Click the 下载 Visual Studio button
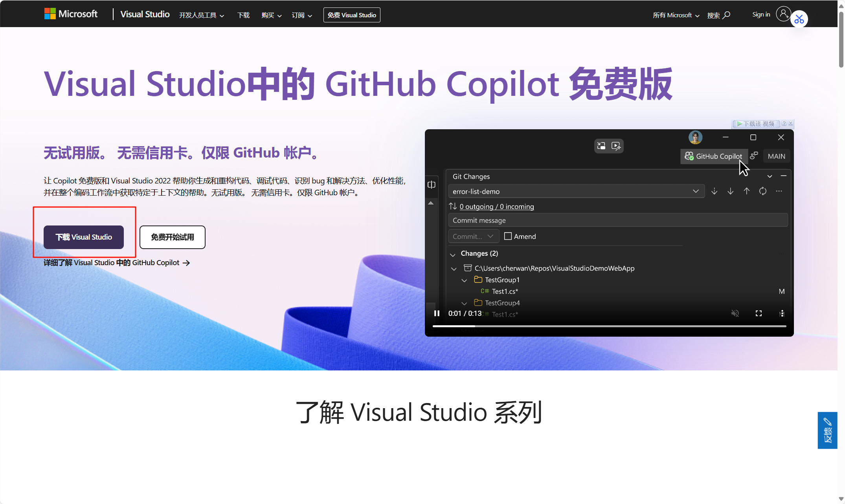This screenshot has width=845, height=504. pos(84,237)
